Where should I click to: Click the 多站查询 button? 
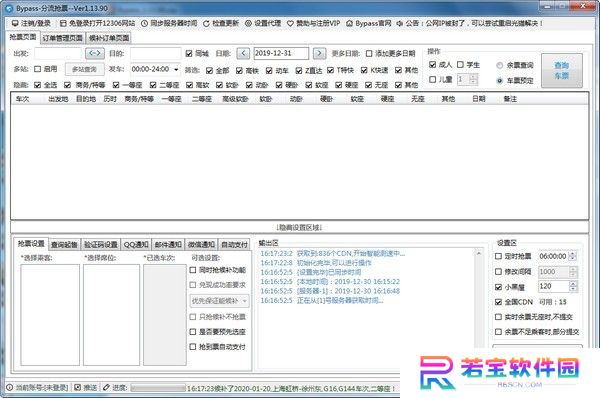pyautogui.click(x=84, y=69)
